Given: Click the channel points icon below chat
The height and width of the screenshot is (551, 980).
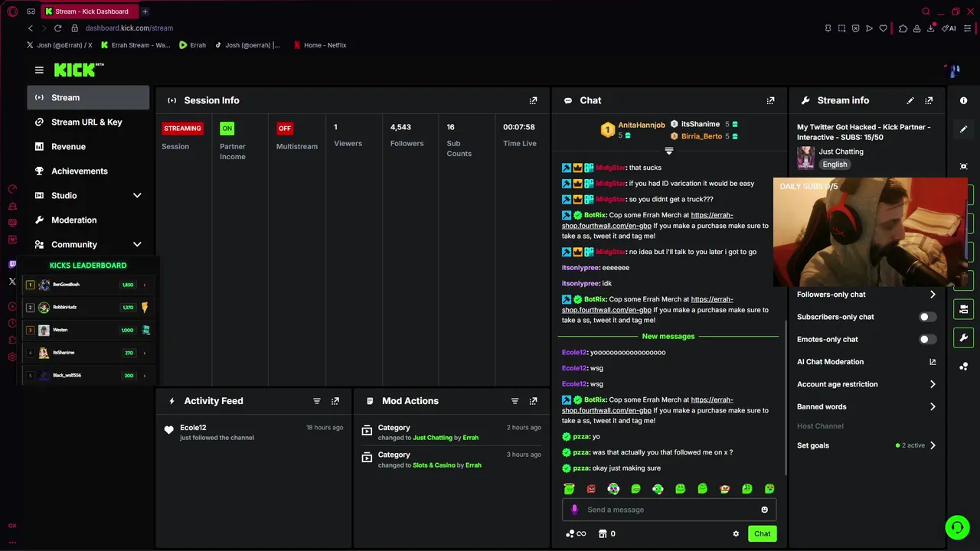Looking at the screenshot, I should click(570, 533).
